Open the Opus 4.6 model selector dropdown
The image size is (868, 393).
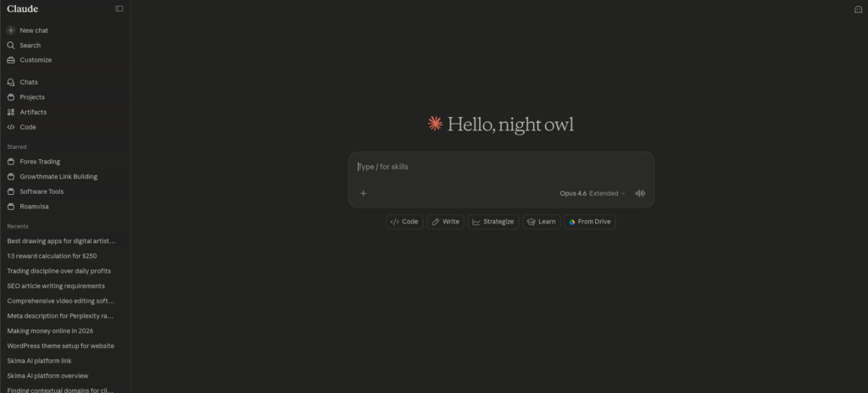tap(592, 193)
